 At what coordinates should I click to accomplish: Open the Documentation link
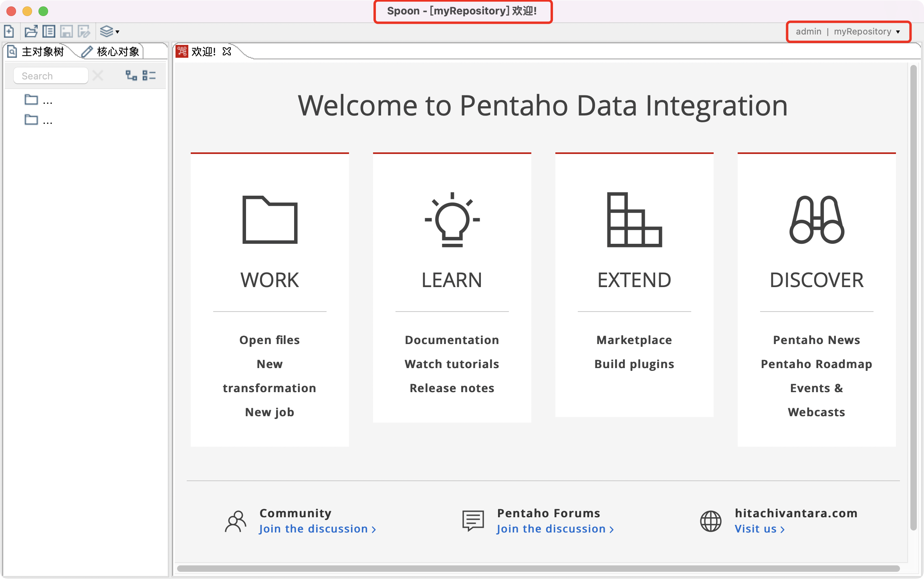click(452, 340)
